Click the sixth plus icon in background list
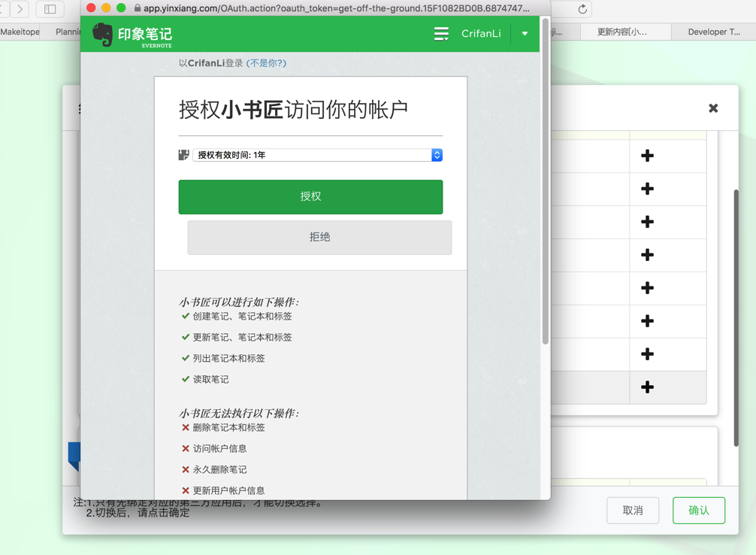 point(647,321)
